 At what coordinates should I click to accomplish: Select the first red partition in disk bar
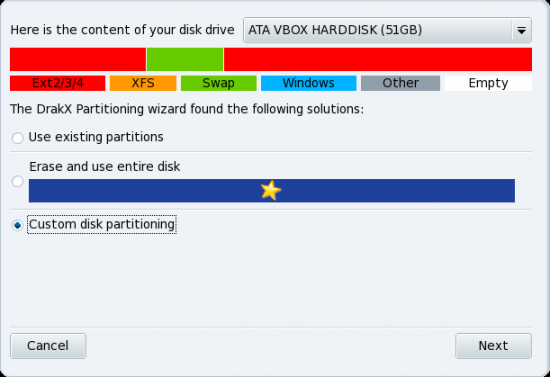coord(78,59)
